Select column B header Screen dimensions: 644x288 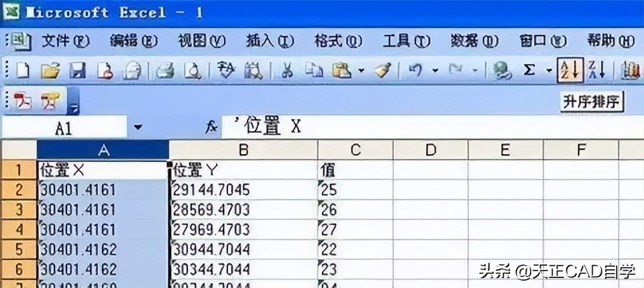(x=243, y=150)
